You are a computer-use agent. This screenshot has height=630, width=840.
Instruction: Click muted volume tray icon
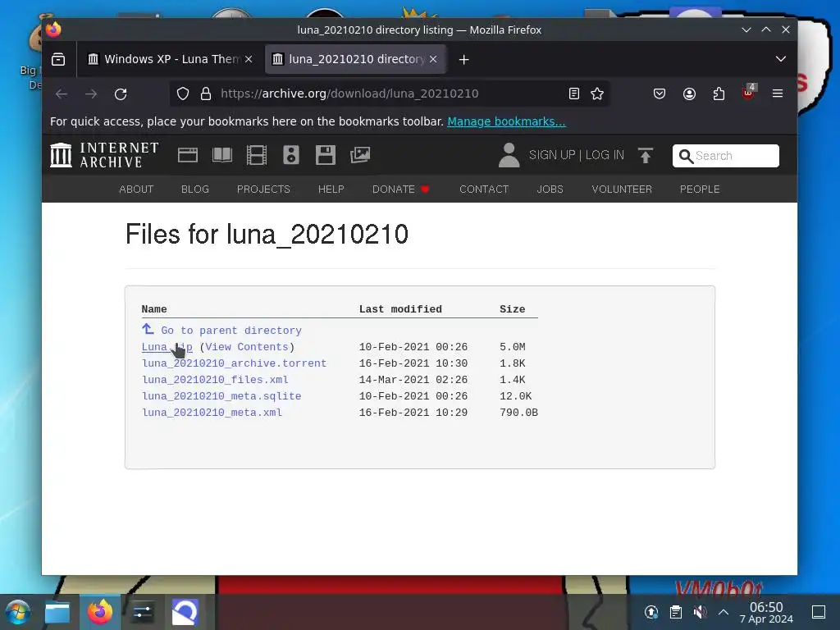point(700,612)
